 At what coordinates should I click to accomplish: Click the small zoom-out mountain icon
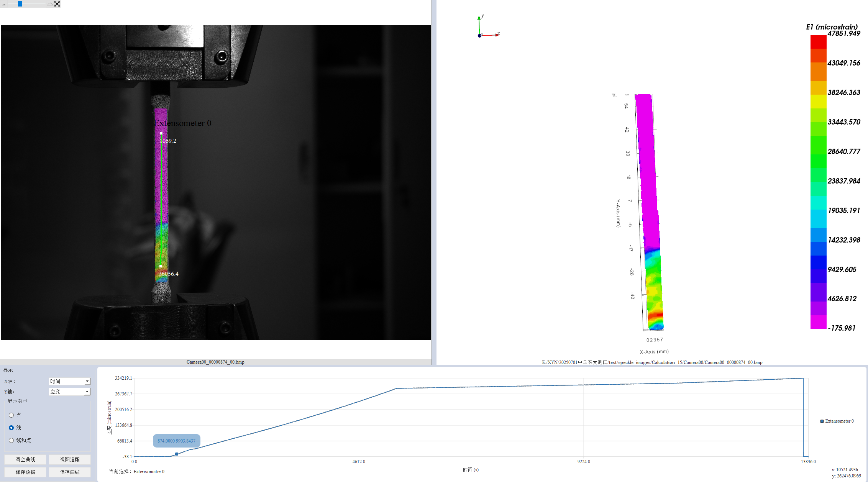tap(4, 5)
